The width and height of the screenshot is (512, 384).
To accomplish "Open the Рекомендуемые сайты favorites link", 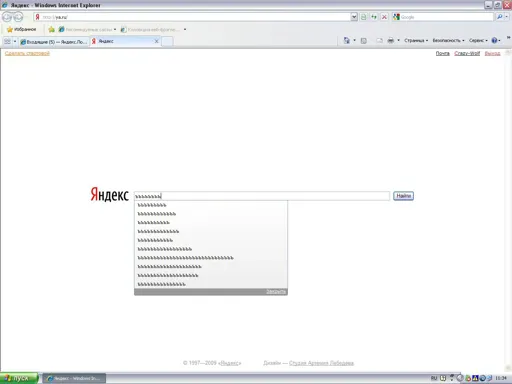I will click(x=88, y=29).
